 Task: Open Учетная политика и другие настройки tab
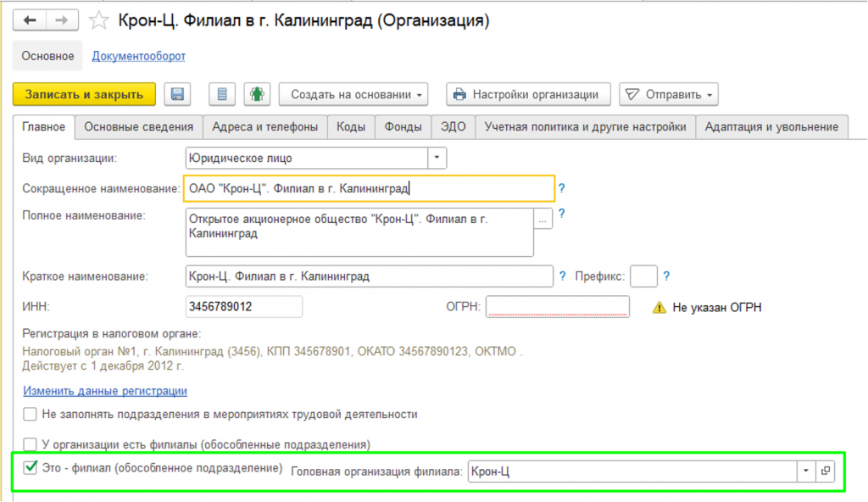pos(585,127)
